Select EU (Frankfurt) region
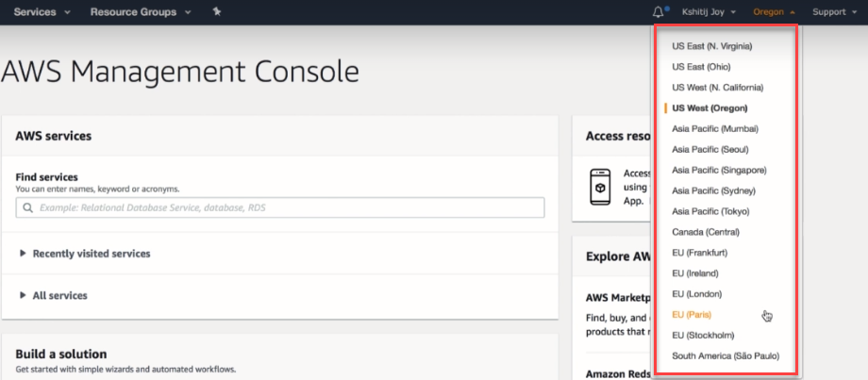 point(700,253)
